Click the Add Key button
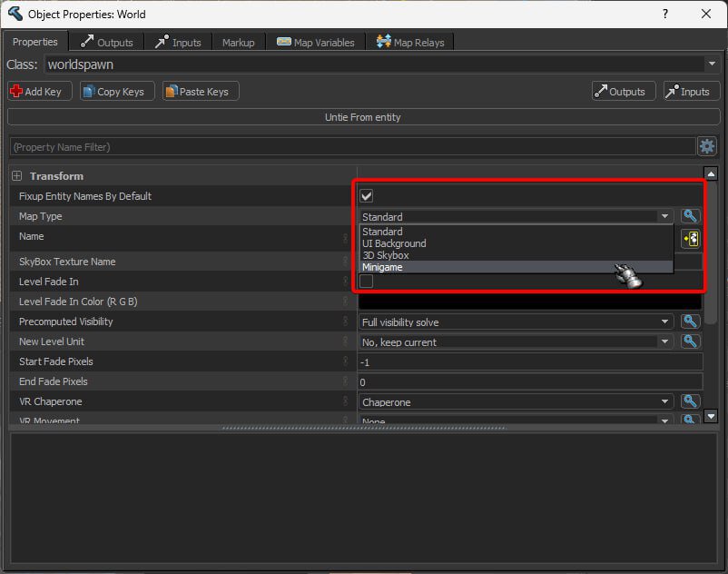This screenshot has height=574, width=728. (36, 92)
